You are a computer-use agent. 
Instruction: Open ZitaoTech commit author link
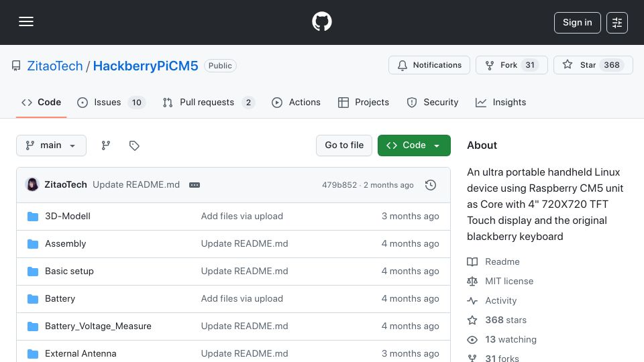(66, 185)
